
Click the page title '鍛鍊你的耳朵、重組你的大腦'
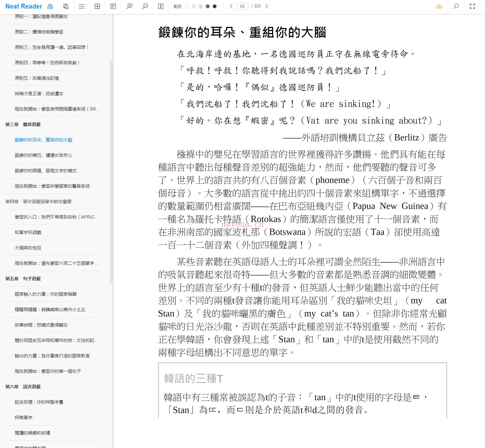(x=242, y=32)
